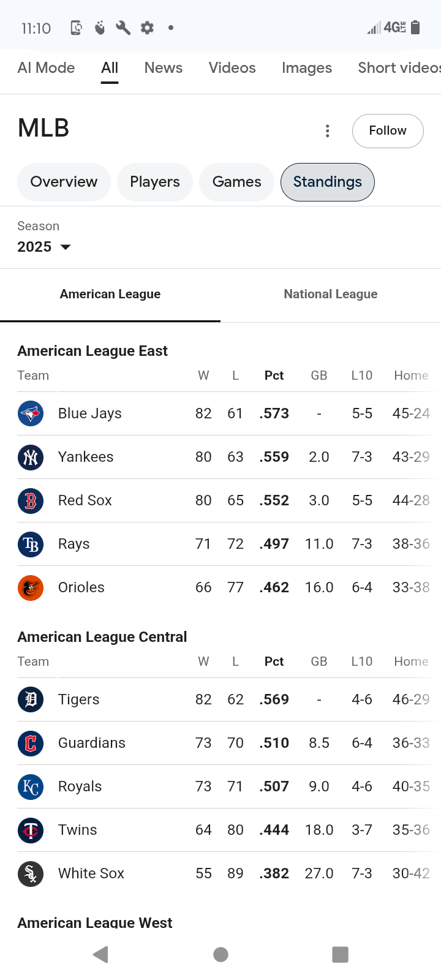Tap the Orioles team logo
441x980 pixels.
pyautogui.click(x=31, y=588)
